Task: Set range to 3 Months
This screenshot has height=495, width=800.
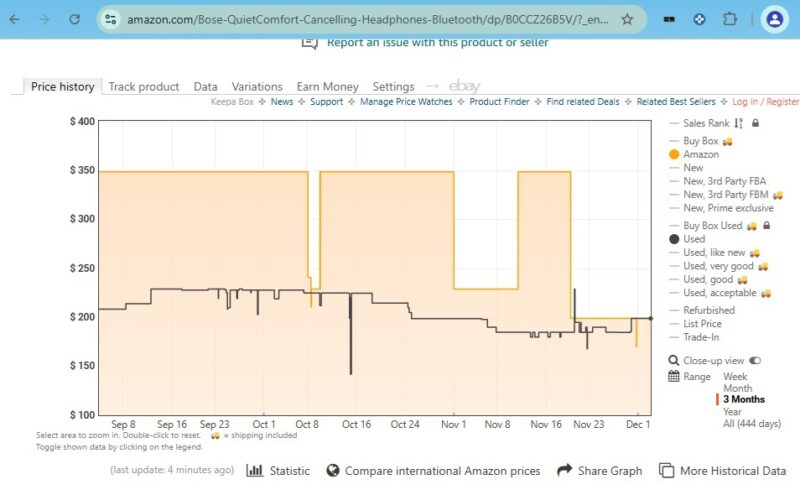Action: click(x=743, y=399)
